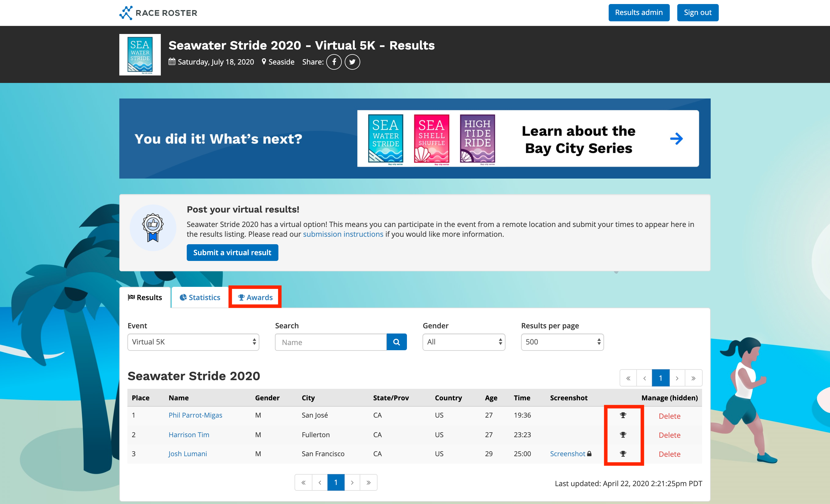Delete Josh Lumani result
830x504 pixels.
click(669, 454)
